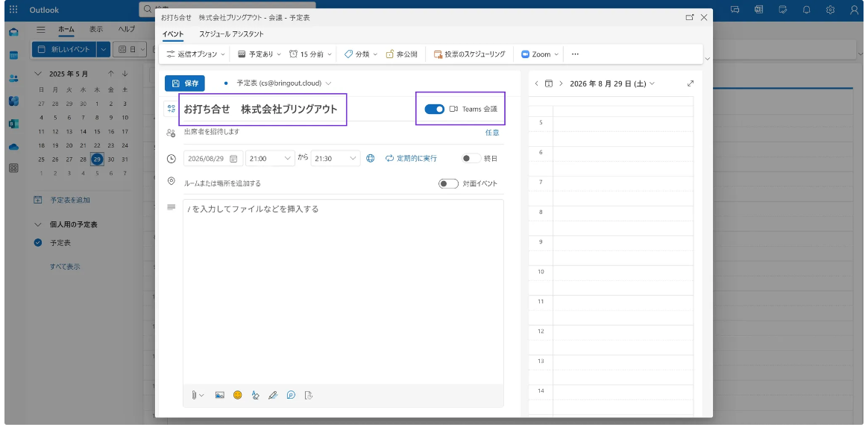The image size is (868, 427).
Task: Toggle the 対面イベント switch
Action: point(448,183)
